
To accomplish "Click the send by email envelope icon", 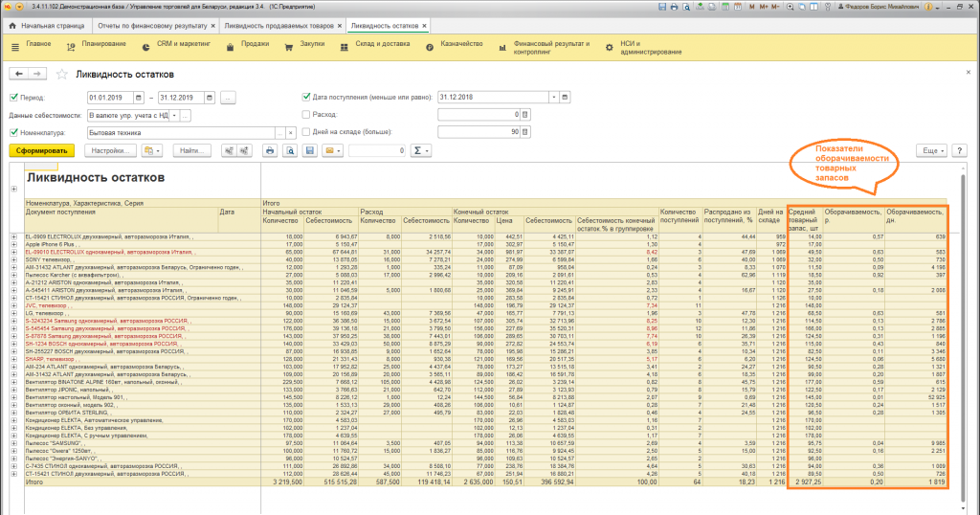I will [x=328, y=150].
